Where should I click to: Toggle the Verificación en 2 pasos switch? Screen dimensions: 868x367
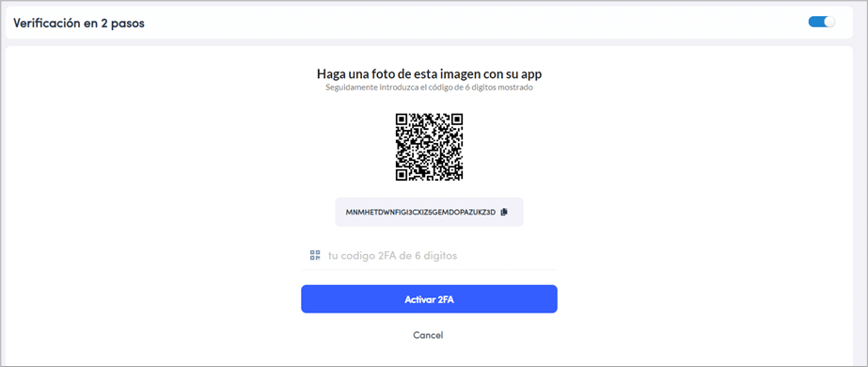coord(822,23)
